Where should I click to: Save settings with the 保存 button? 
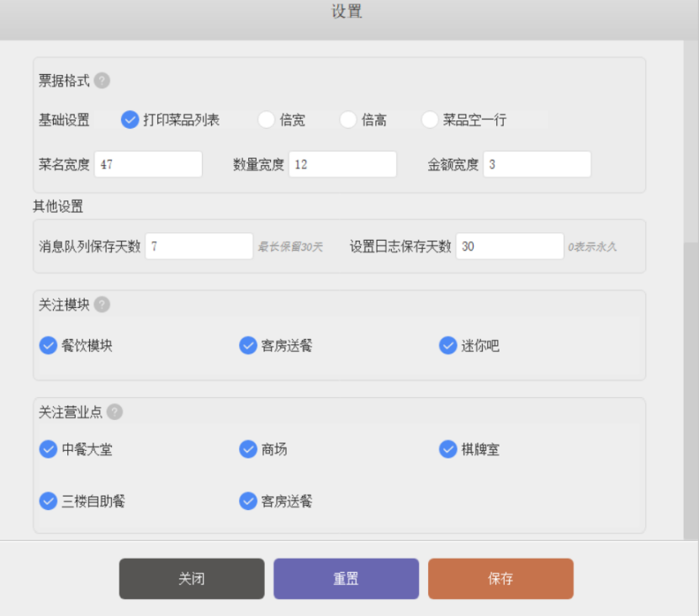(500, 578)
